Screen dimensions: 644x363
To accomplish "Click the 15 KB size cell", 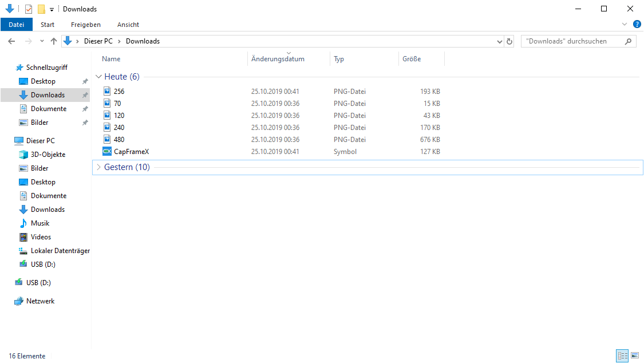I will tap(432, 103).
